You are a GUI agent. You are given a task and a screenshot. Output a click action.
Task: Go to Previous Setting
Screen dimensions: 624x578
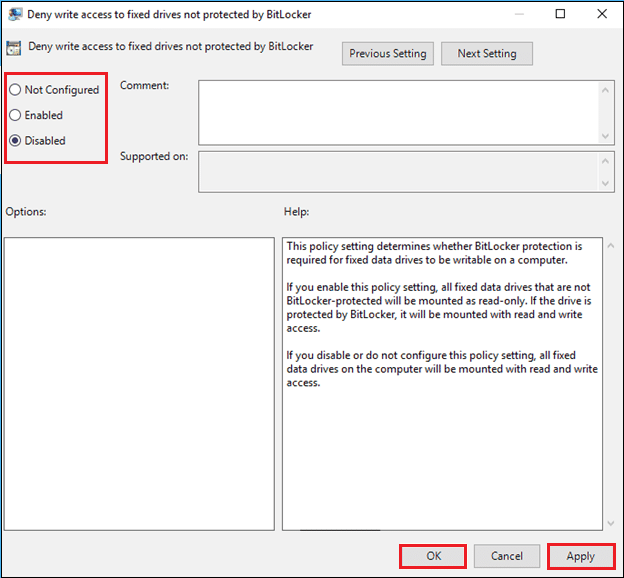click(x=388, y=54)
